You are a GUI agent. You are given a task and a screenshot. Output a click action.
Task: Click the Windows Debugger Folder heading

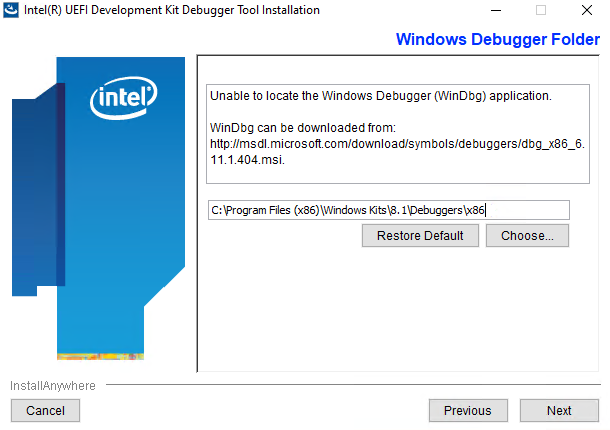click(x=497, y=40)
